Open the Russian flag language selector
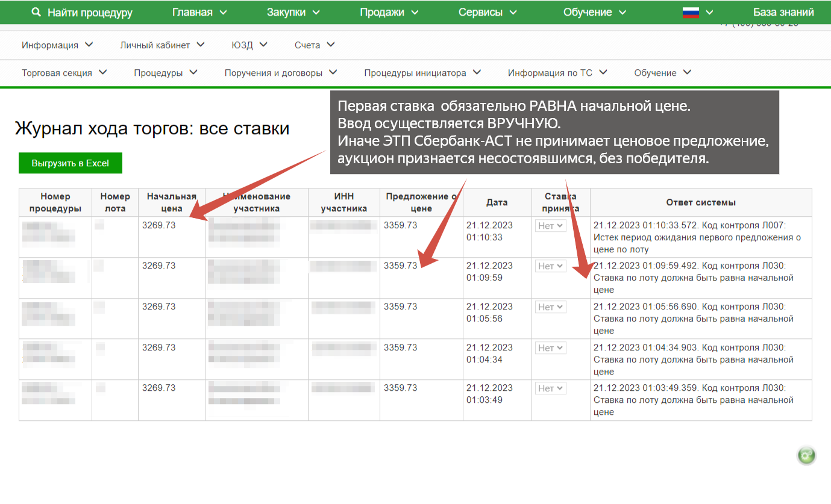The height and width of the screenshot is (504, 831). [698, 12]
